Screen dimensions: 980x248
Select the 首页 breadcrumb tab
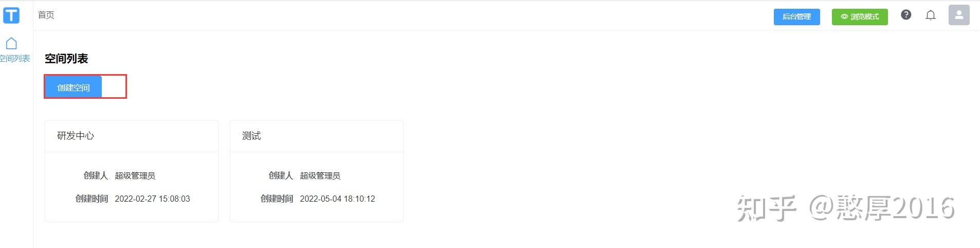[46, 15]
